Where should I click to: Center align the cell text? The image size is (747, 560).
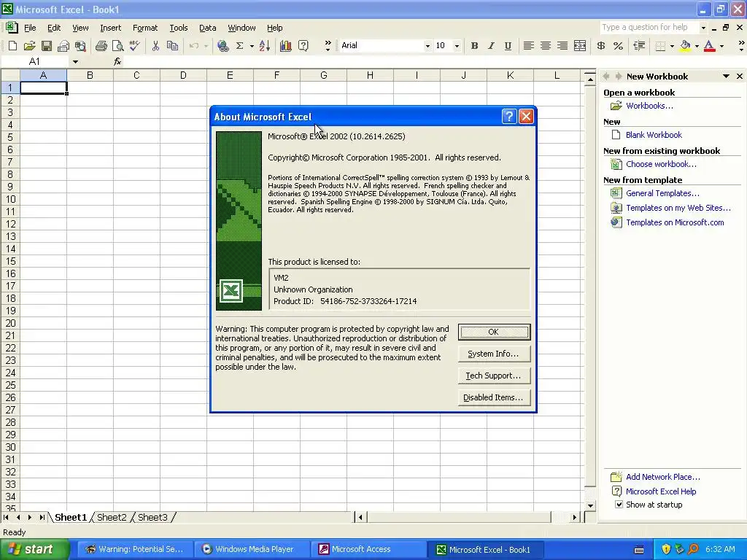pos(546,46)
